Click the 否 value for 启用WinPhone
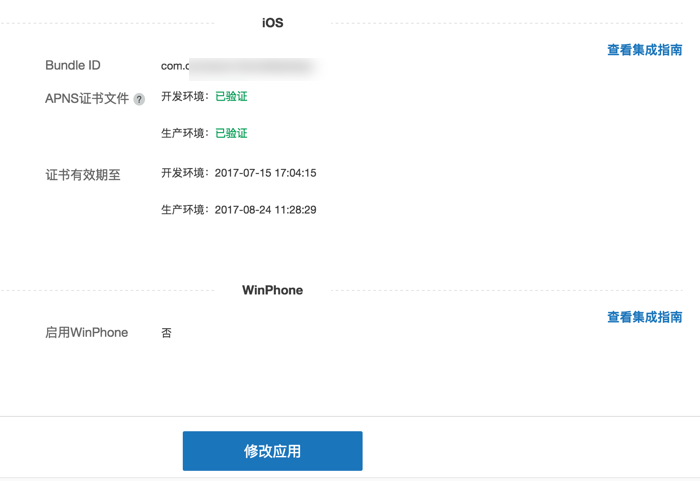 click(167, 333)
